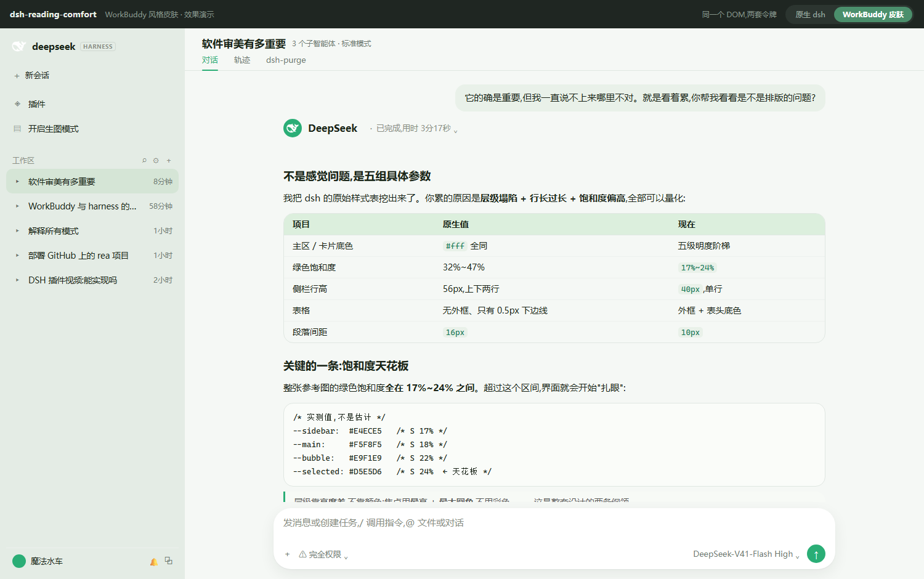Open 工作区 workspace settings gear
The image size is (924, 579).
click(x=156, y=161)
